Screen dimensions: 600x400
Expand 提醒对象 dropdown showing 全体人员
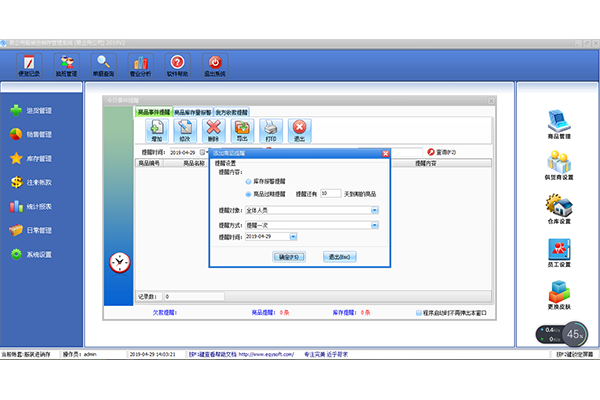pyautogui.click(x=375, y=210)
